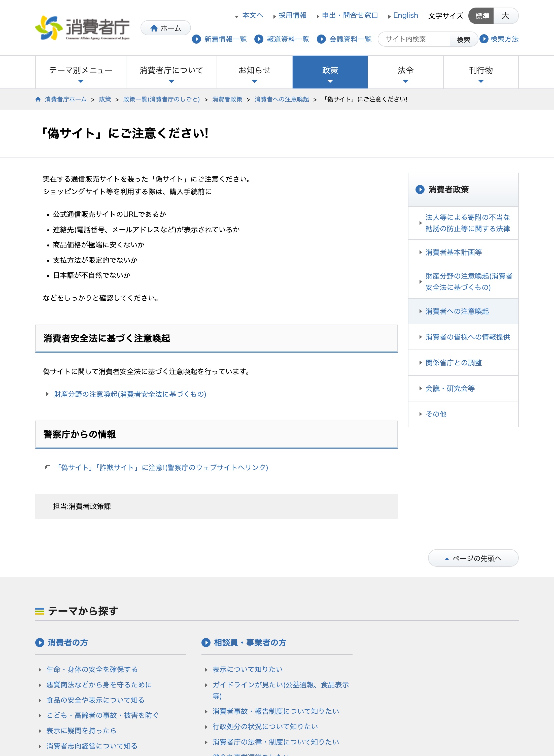The width and height of the screenshot is (554, 756).
Task: Open 検索方法 link
Action: [504, 39]
